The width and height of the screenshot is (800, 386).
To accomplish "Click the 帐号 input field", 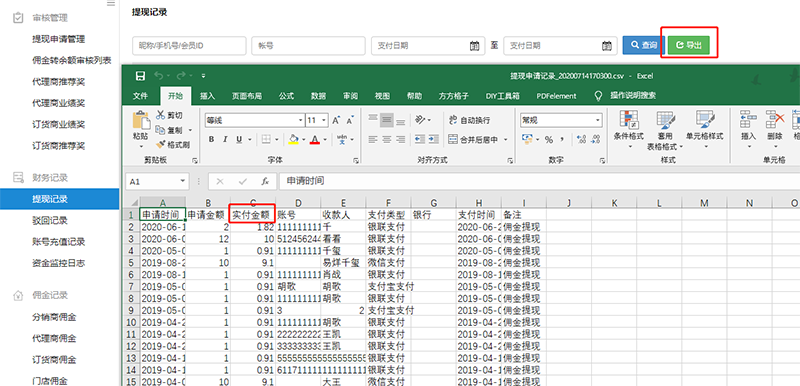I will tap(308, 45).
